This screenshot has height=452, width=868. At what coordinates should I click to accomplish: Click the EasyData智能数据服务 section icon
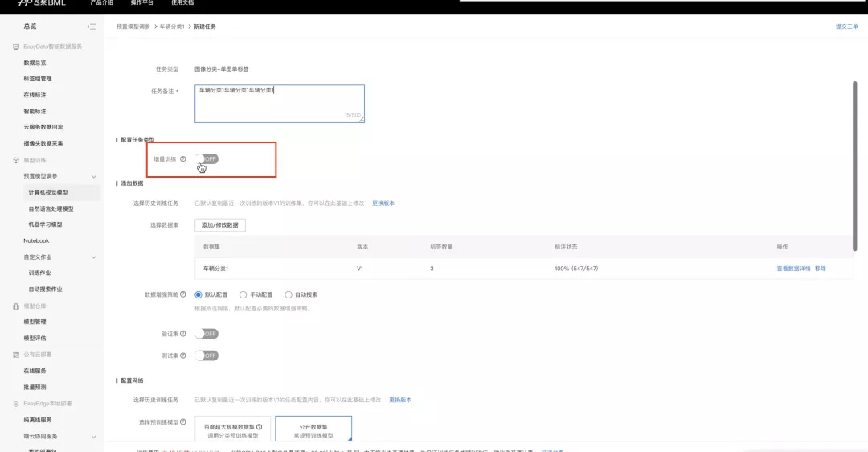click(x=16, y=47)
